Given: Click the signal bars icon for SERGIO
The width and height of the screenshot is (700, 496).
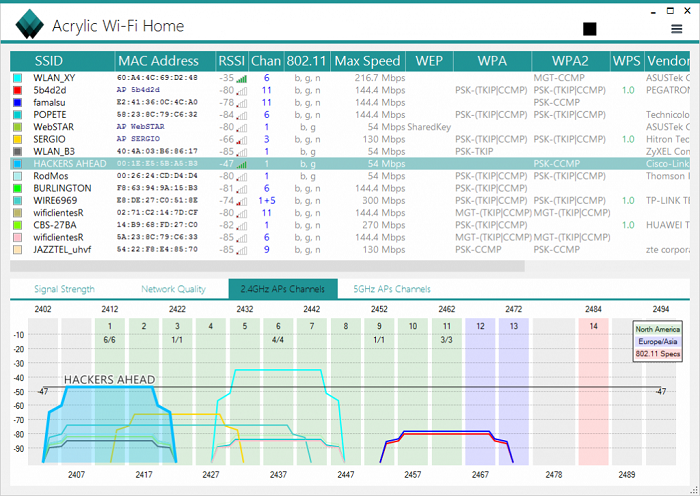Looking at the screenshot, I should coord(242,140).
